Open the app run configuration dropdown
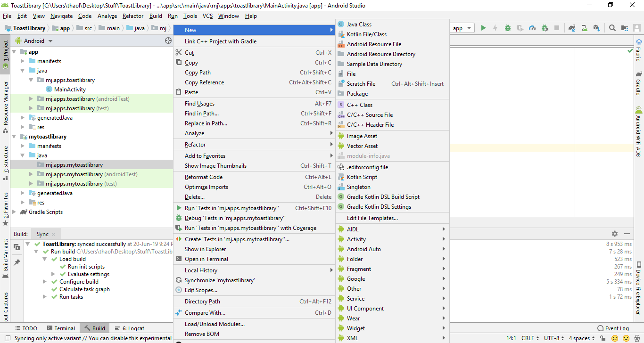Screen dimensions: 644x343 point(462,28)
